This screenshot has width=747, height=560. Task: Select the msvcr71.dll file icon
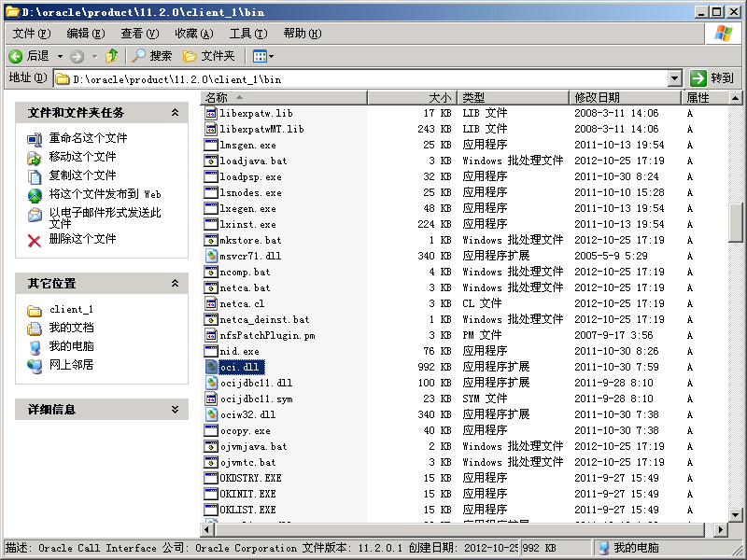tap(211, 256)
